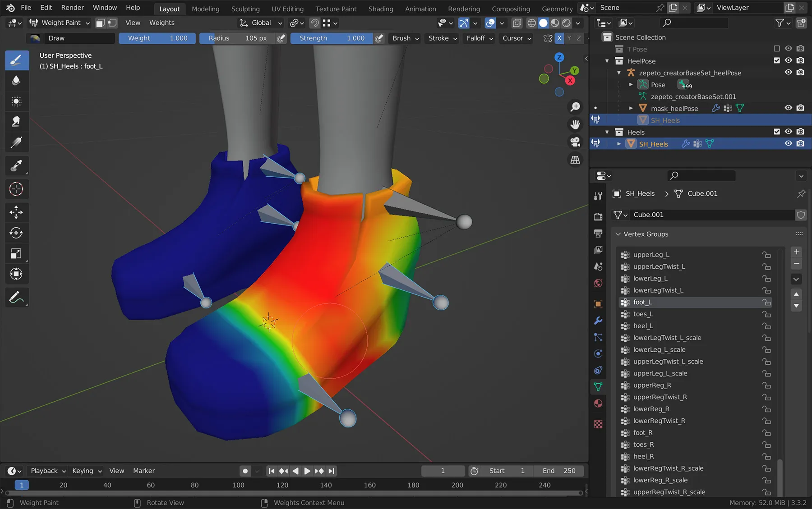812x509 pixels.
Task: Select the Transform tool
Action: click(x=16, y=274)
